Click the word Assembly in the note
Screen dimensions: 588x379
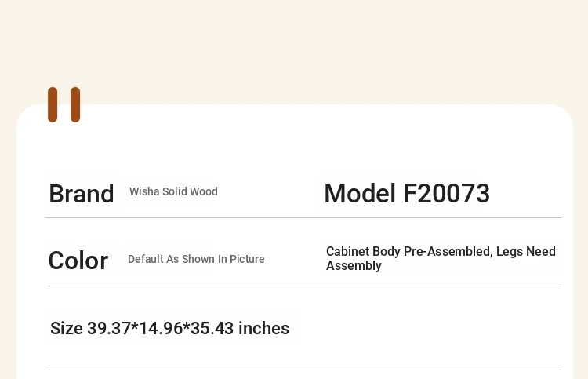[x=354, y=266]
